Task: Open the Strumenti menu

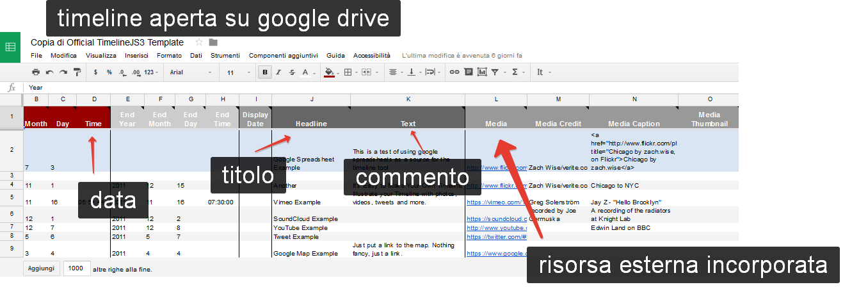Action: 225,56
